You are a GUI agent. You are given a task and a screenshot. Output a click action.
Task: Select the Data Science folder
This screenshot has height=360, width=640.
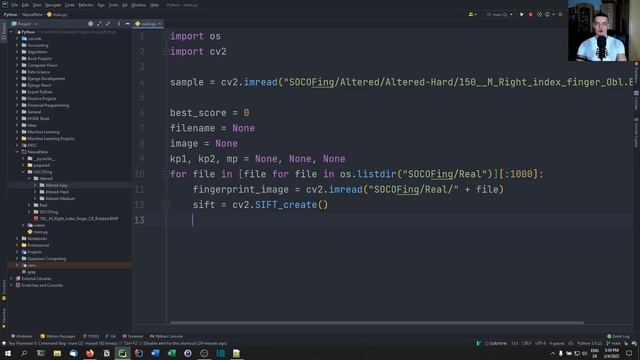38,72
